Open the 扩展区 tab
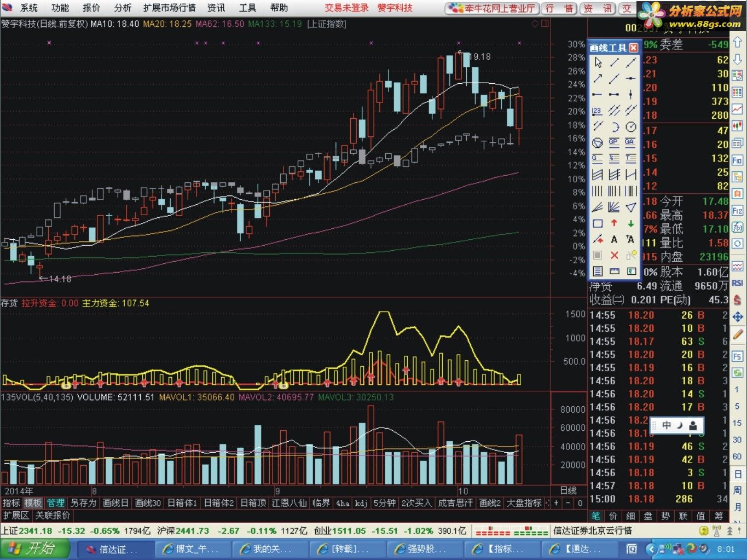 (x=16, y=515)
